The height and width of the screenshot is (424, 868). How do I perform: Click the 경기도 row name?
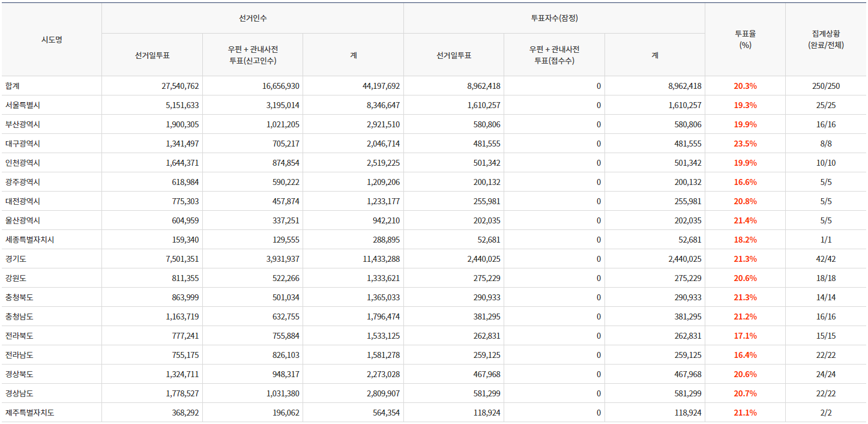coord(16,259)
